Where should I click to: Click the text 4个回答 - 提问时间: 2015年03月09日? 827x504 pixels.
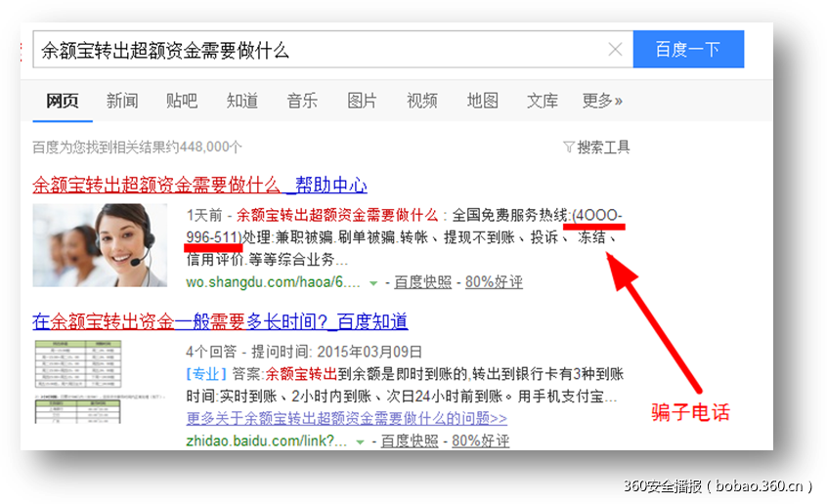click(x=304, y=352)
